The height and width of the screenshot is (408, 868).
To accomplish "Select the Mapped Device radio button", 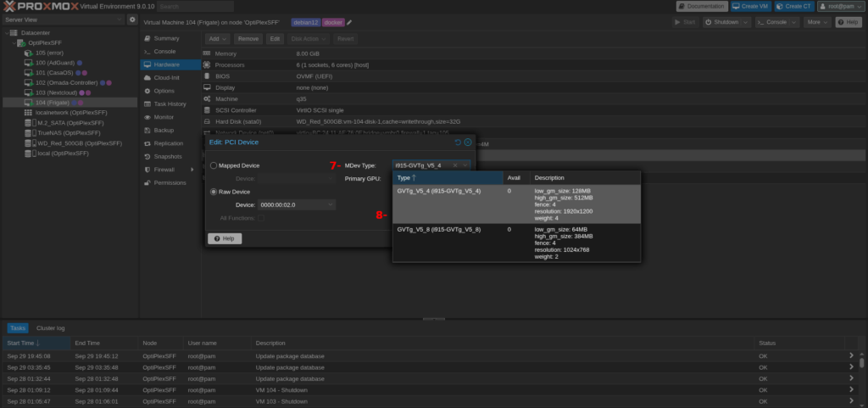I will (214, 165).
